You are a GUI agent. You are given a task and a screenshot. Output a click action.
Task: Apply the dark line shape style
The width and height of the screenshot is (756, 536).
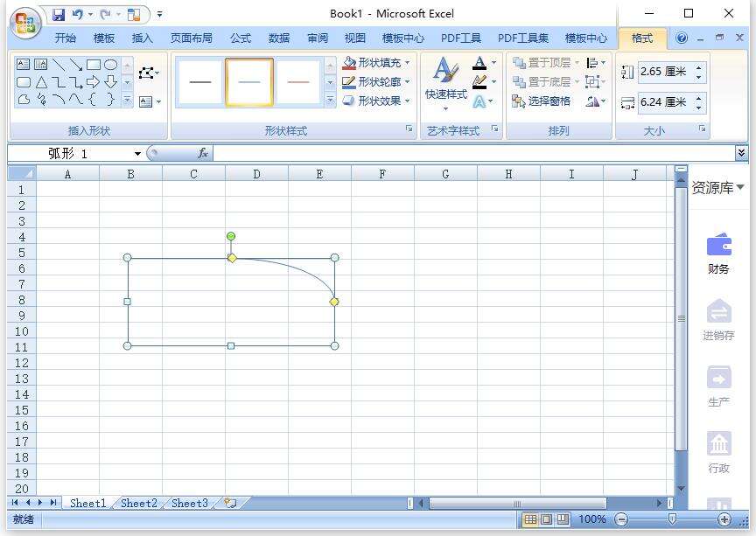click(x=200, y=81)
